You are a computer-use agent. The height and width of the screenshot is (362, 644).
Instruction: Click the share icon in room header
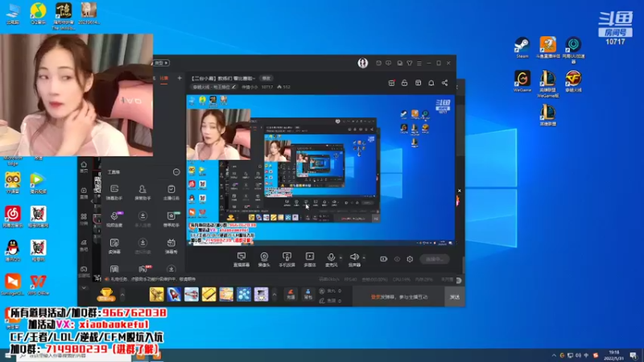[x=445, y=83]
